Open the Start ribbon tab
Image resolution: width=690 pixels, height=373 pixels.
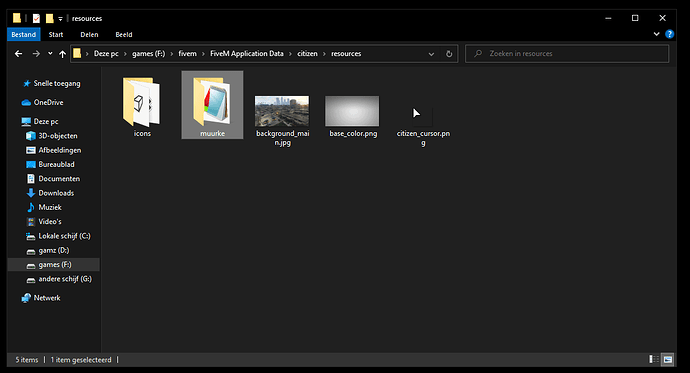(56, 34)
